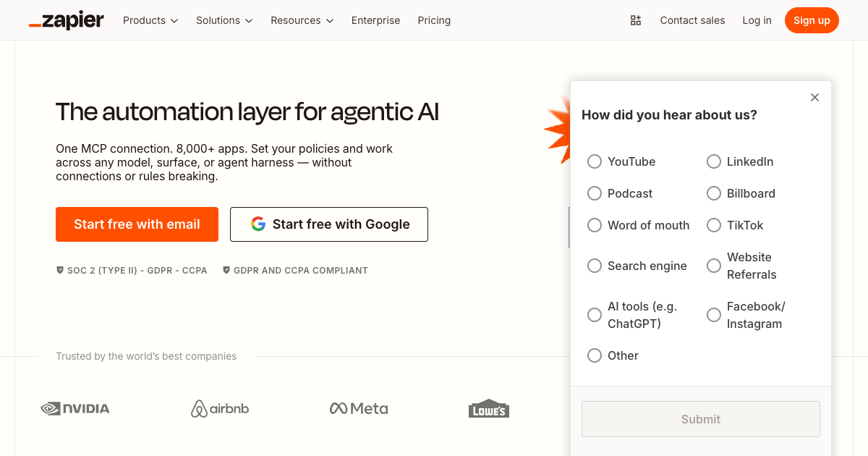Open the Solutions dropdown
The height and width of the screenshot is (456, 868).
tap(224, 20)
